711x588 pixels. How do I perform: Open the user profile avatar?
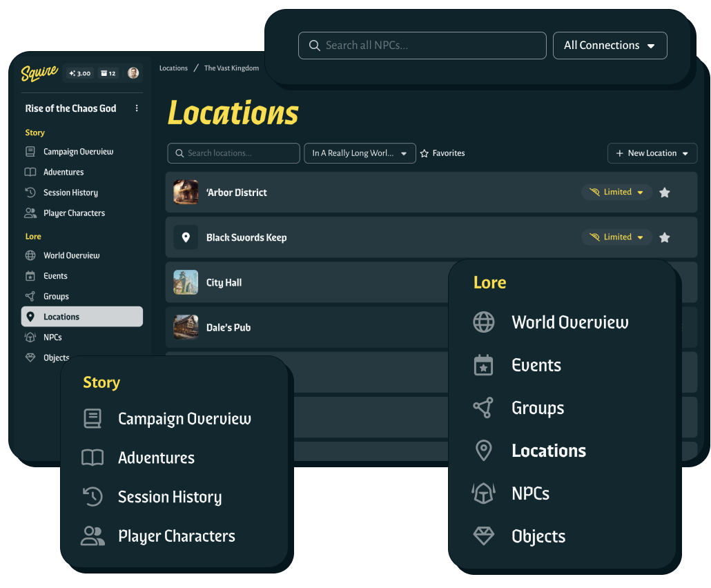pyautogui.click(x=133, y=73)
